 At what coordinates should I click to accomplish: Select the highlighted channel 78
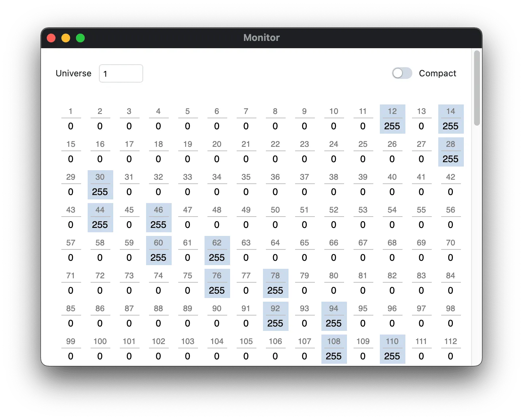click(x=275, y=283)
